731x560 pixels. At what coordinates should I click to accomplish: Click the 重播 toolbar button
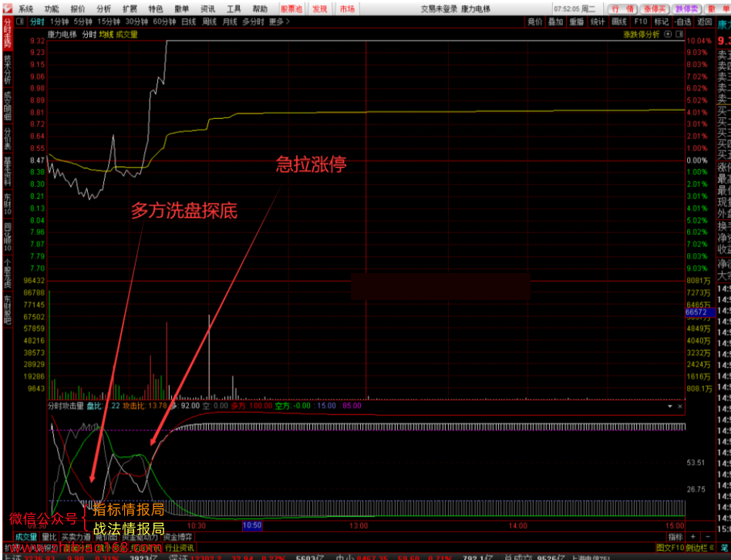click(x=577, y=22)
